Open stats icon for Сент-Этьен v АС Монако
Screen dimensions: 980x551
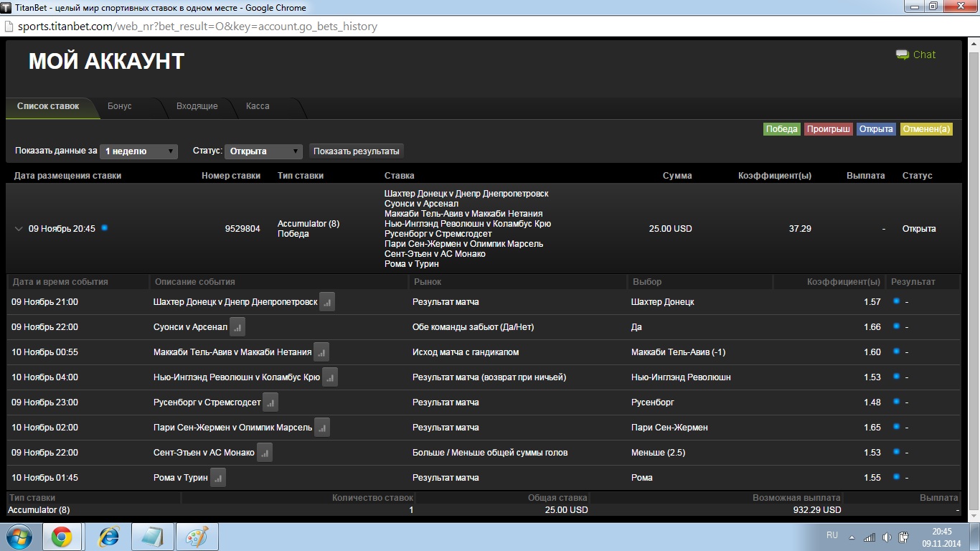(265, 453)
